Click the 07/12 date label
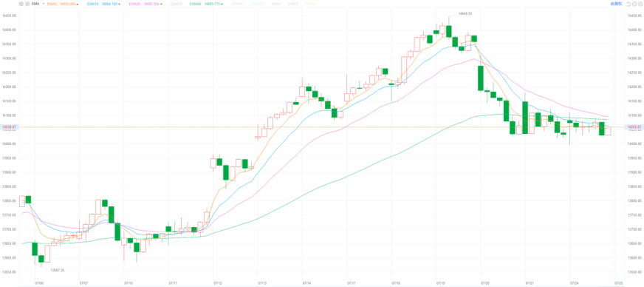Screen dimensions: 644x287 pos(218,283)
